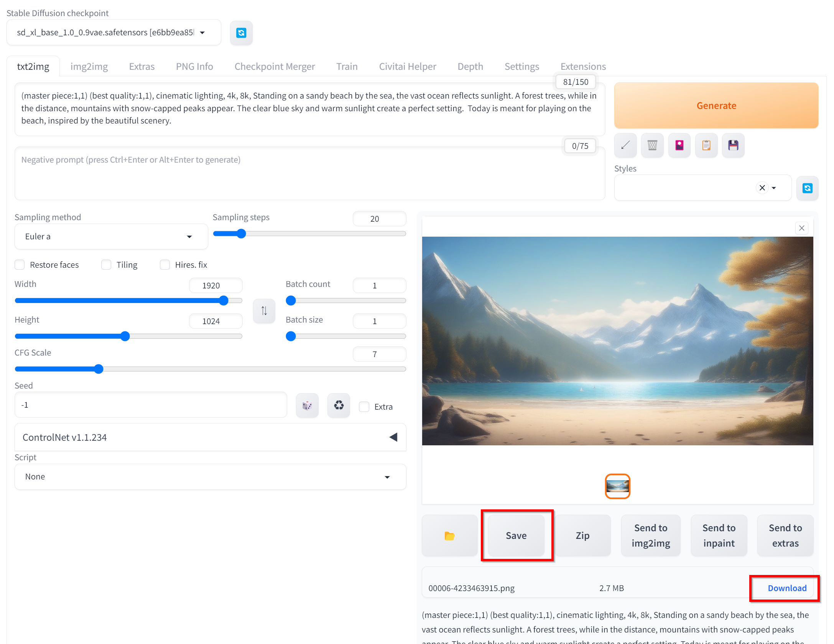Drag the CFG Scale slider
This screenshot has height=644, width=834.
(99, 369)
